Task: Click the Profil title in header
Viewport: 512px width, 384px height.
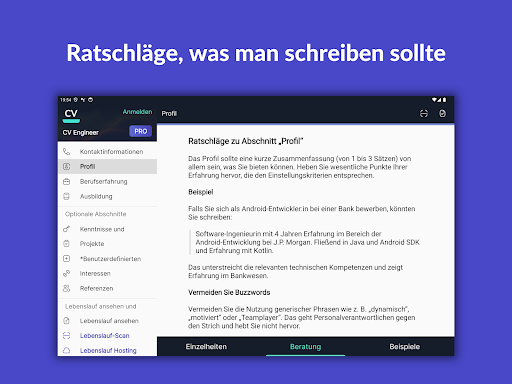Action: (169, 114)
